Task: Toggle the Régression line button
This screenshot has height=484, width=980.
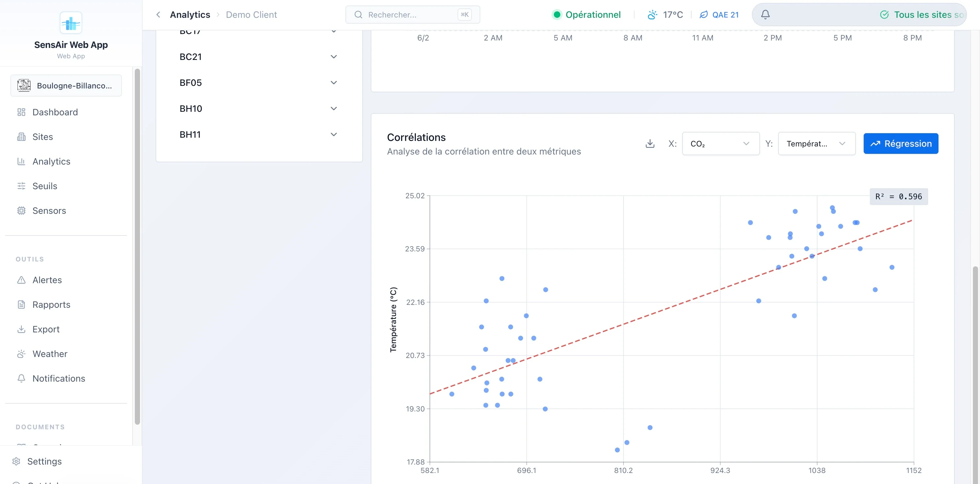Action: point(901,143)
